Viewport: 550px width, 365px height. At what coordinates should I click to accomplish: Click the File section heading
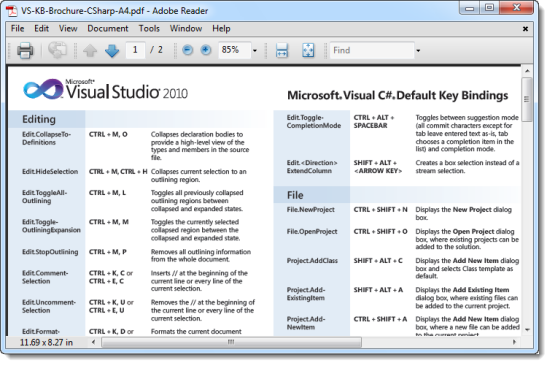point(295,195)
